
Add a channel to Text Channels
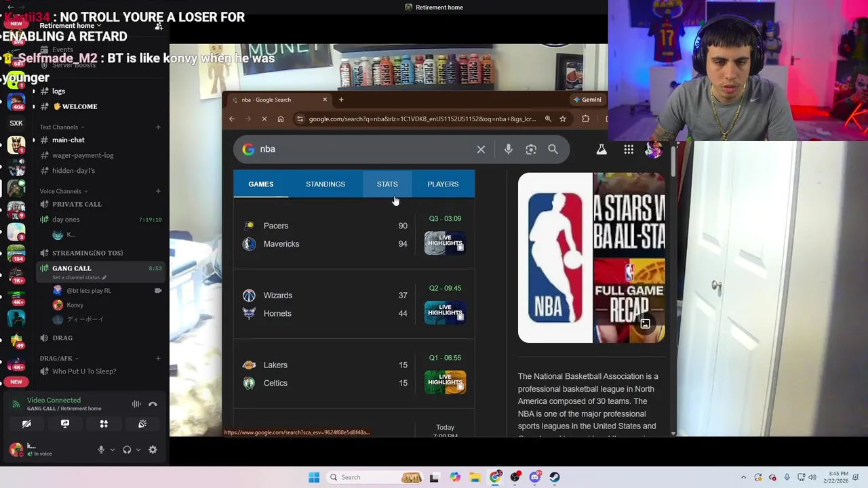pyautogui.click(x=158, y=127)
